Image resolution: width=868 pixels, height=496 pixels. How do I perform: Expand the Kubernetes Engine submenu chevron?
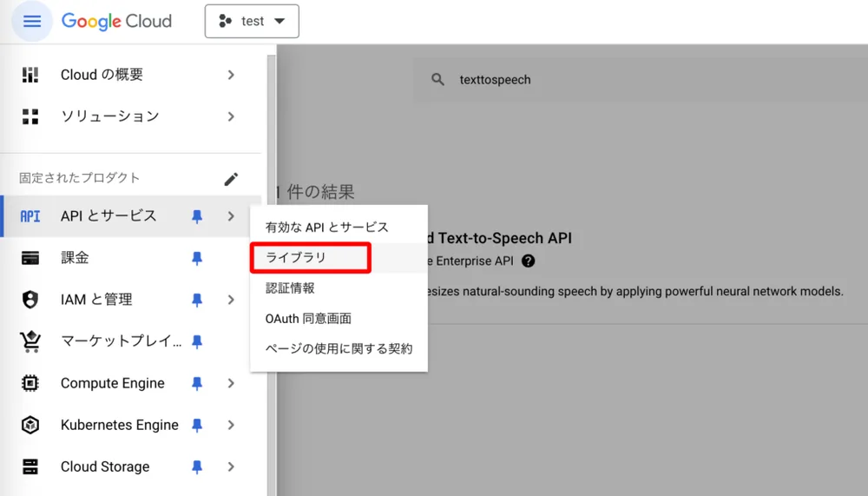pyautogui.click(x=231, y=425)
